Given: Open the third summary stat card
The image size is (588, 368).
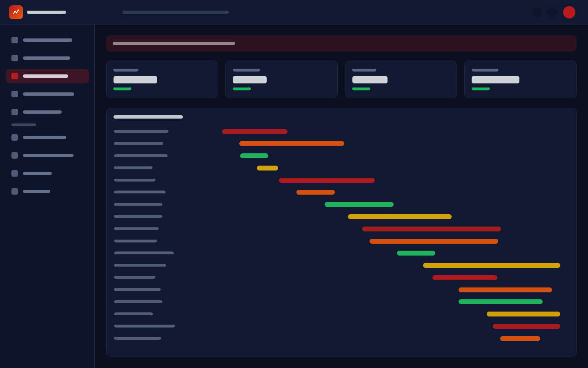Looking at the screenshot, I should 401,79.
